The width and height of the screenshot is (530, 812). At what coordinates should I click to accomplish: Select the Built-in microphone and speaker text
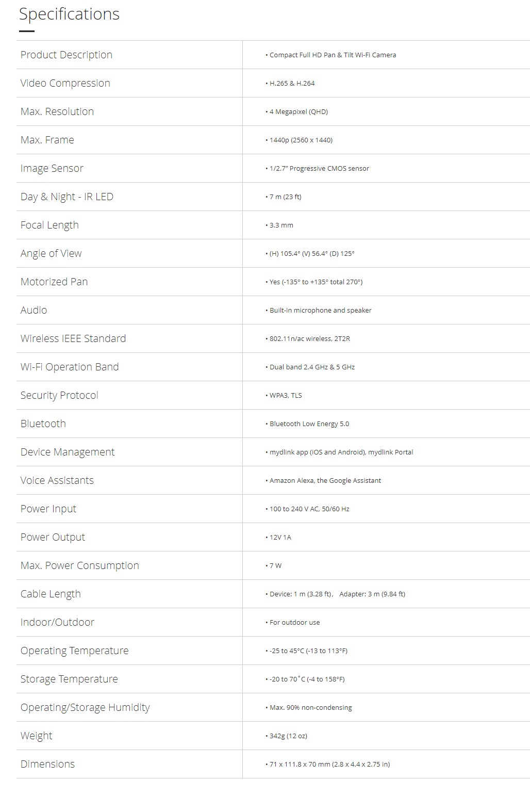coord(320,310)
